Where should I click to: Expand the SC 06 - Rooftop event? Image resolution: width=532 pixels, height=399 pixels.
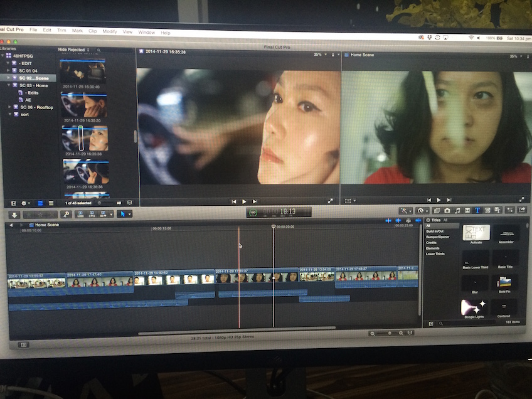tap(9, 107)
